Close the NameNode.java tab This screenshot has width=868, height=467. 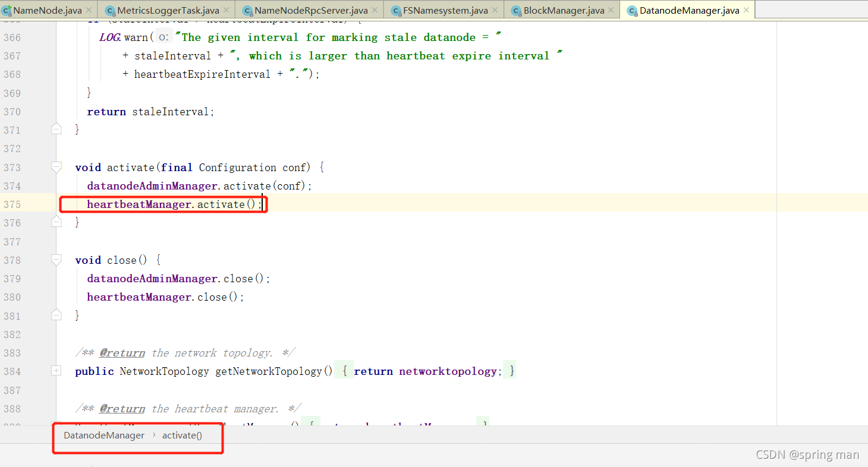pos(89,11)
